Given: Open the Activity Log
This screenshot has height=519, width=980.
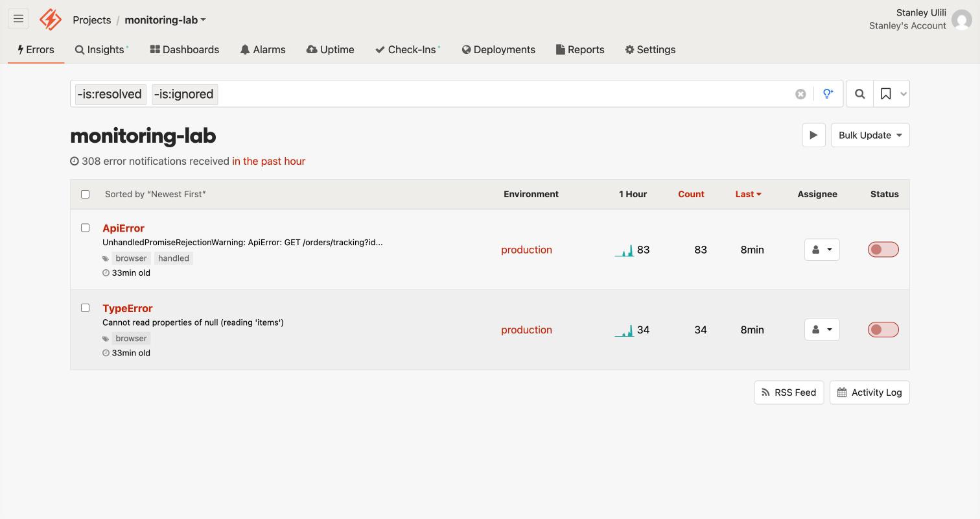Looking at the screenshot, I should point(870,392).
